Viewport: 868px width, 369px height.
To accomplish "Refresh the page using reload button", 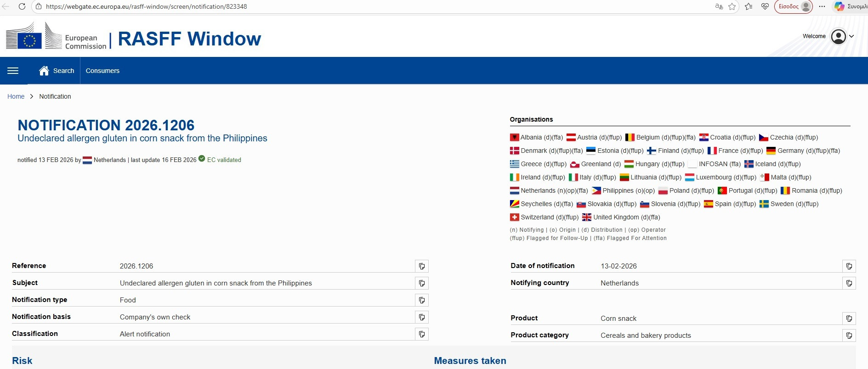I will coord(22,6).
